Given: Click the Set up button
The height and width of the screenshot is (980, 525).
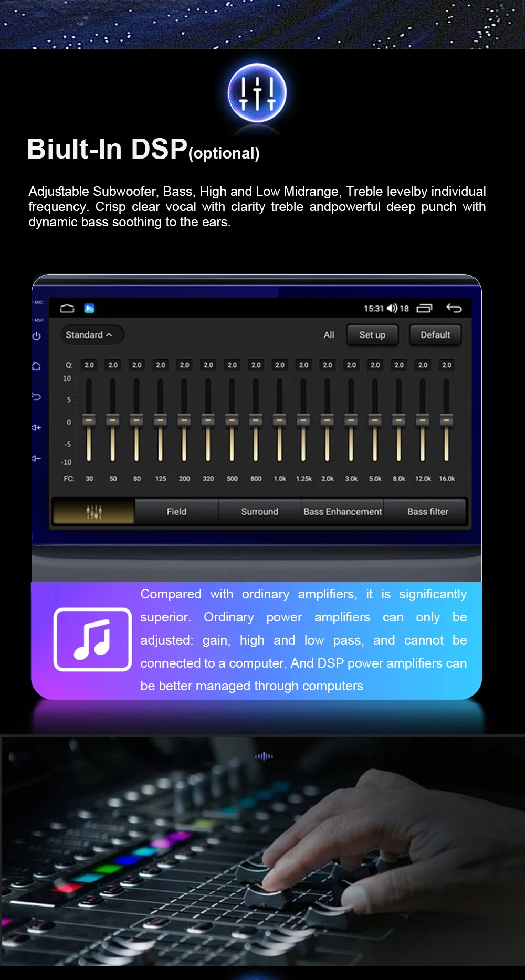Looking at the screenshot, I should (372, 335).
